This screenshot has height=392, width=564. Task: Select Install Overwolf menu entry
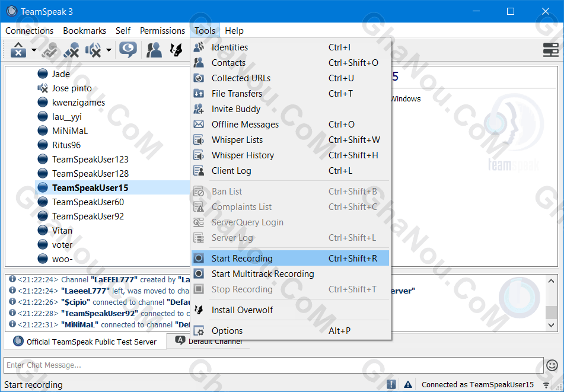(x=290, y=310)
